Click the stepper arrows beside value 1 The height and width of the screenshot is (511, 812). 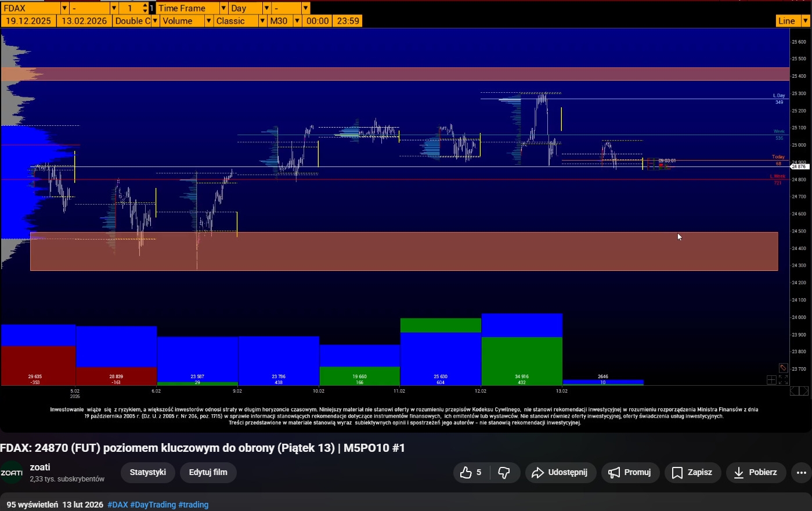pos(145,8)
